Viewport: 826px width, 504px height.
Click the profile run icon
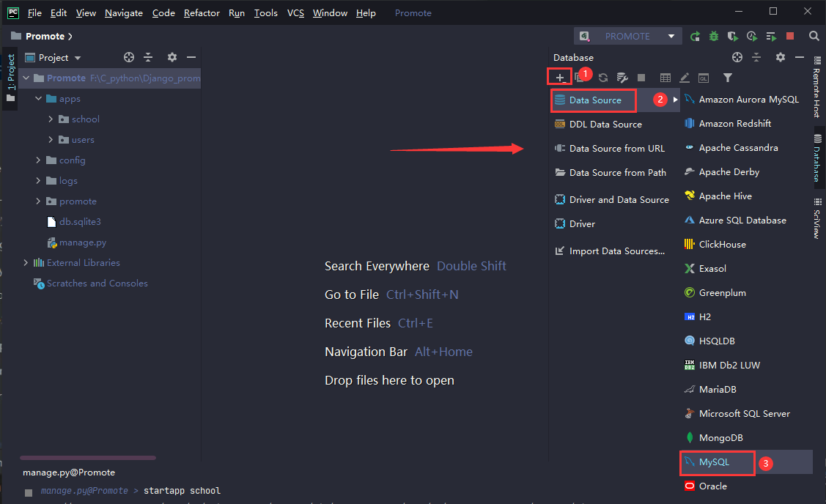click(x=752, y=37)
